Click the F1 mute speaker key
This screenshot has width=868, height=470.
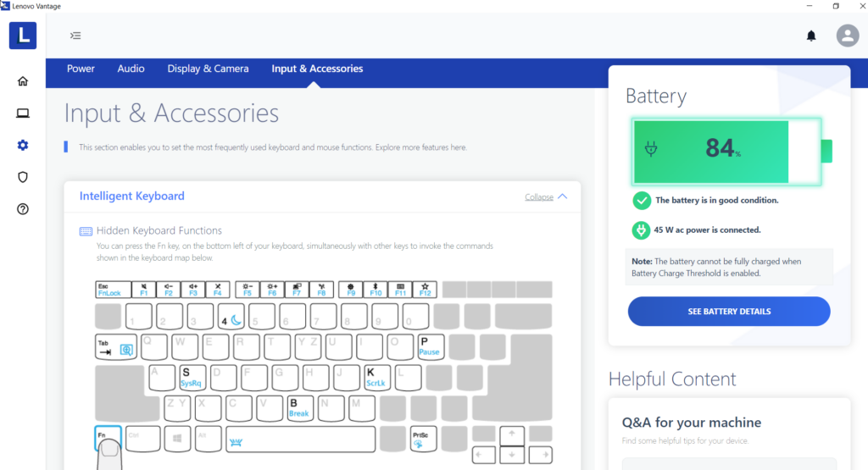tap(144, 290)
